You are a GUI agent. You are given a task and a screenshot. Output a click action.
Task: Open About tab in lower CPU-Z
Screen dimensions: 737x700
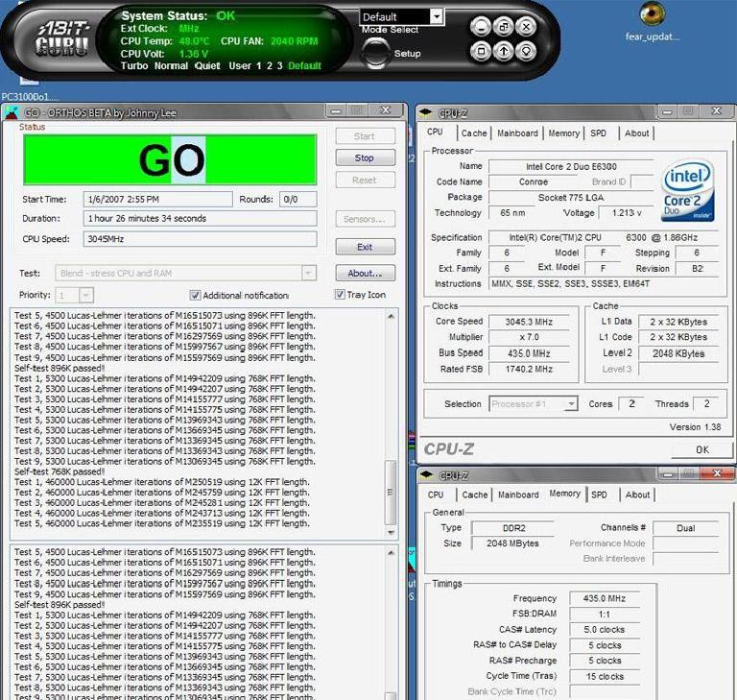637,495
